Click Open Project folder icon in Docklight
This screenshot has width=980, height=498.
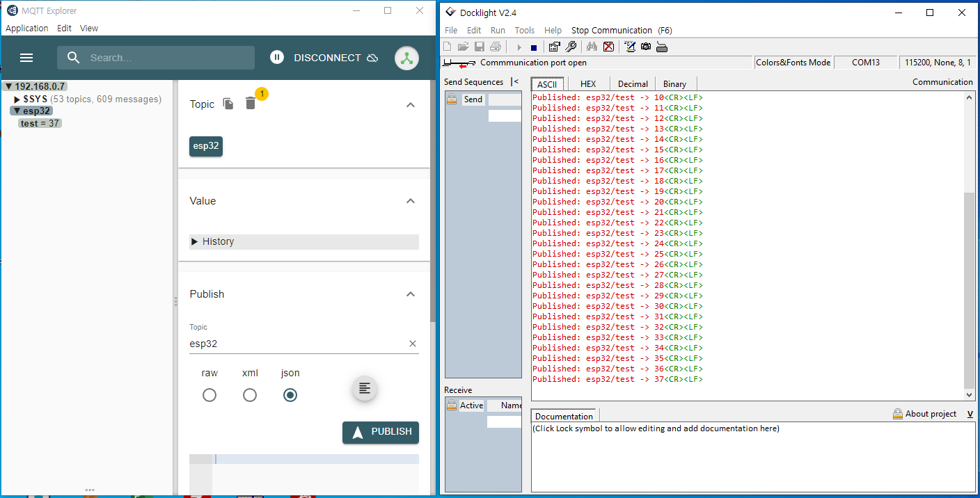click(463, 47)
